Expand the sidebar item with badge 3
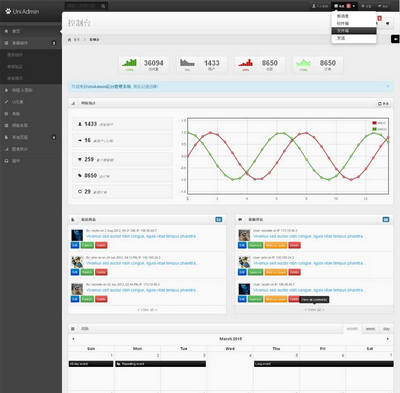The height and width of the screenshot is (393, 400). pyautogui.click(x=31, y=43)
